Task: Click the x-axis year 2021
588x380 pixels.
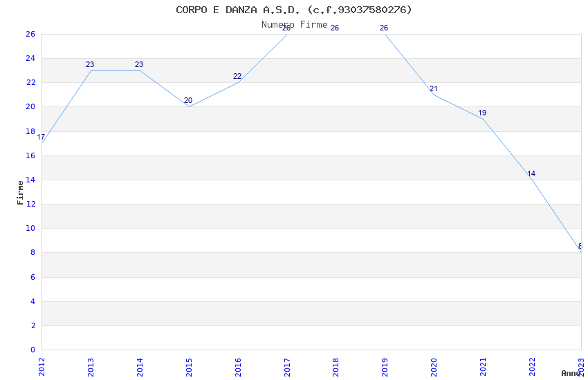Action: tap(483, 367)
